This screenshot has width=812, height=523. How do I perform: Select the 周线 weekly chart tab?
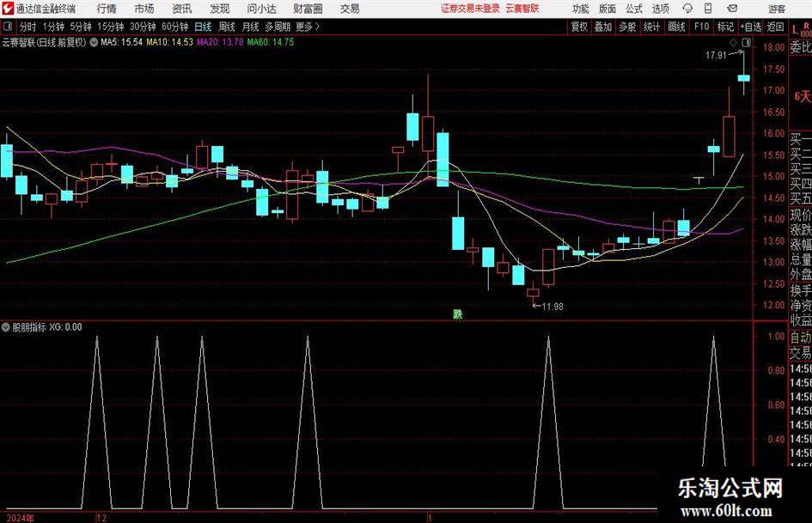coord(227,27)
